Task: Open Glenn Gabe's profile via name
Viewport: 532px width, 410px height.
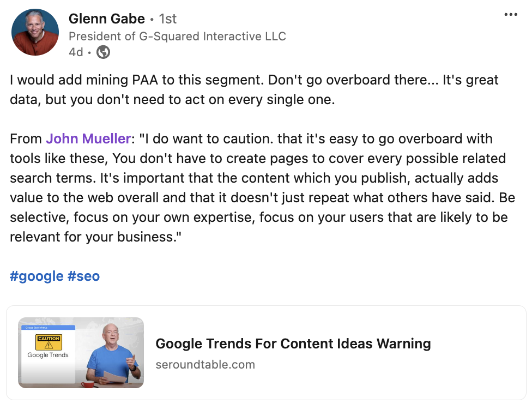Action: (x=106, y=19)
